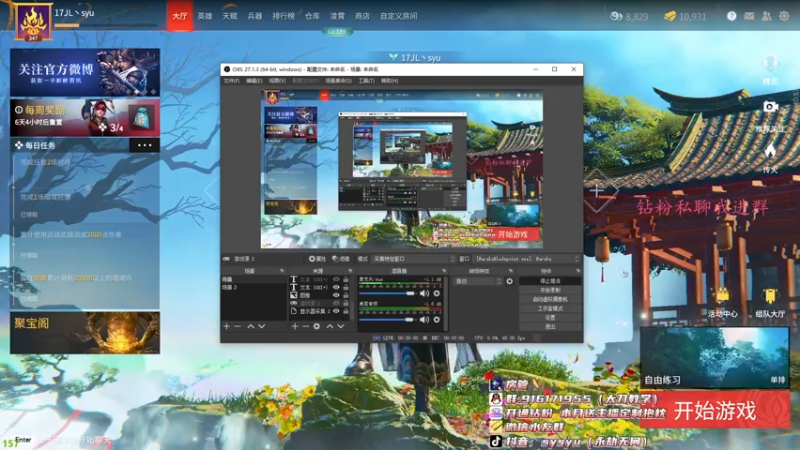This screenshot has width=800, height=450.
Task: Open the OBS 文件(F) menu
Action: coord(232,81)
